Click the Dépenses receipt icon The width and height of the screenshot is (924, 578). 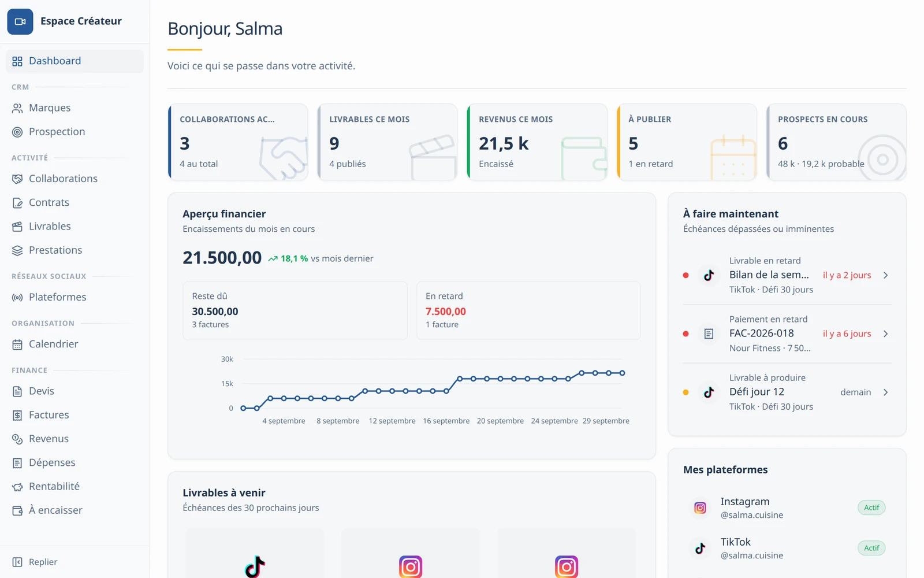[17, 463]
